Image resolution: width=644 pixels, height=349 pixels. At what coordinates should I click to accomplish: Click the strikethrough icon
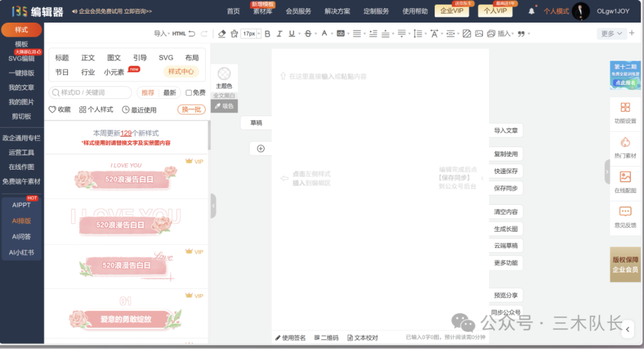[307, 33]
